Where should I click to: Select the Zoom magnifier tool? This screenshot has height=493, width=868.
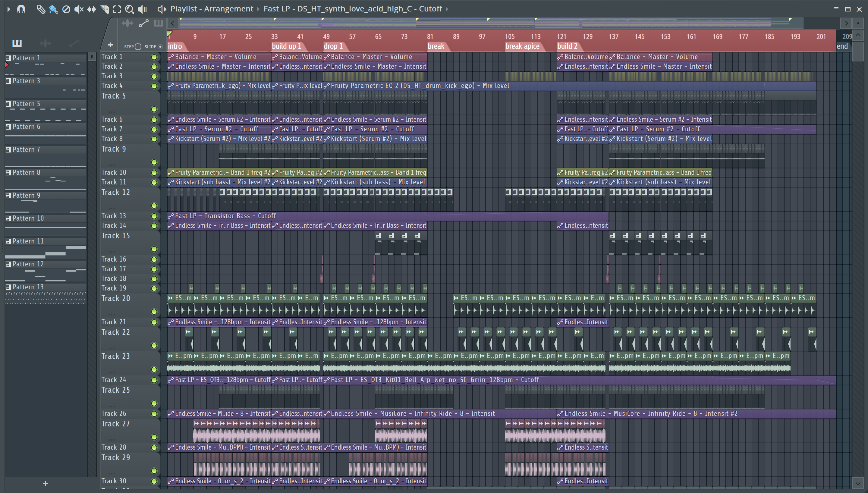tap(129, 9)
